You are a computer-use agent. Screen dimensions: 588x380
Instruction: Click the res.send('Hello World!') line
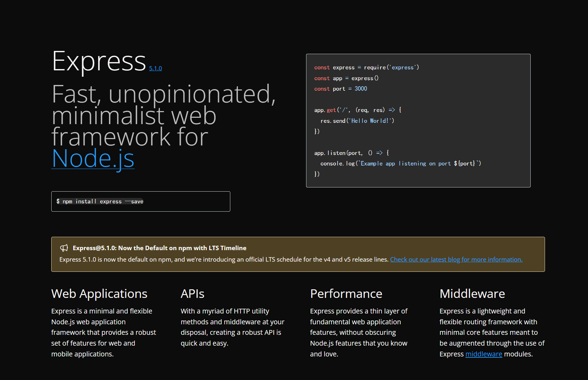pos(357,121)
